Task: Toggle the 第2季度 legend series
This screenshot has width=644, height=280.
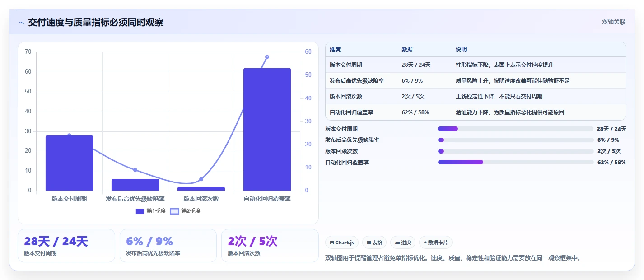Action: click(x=186, y=211)
